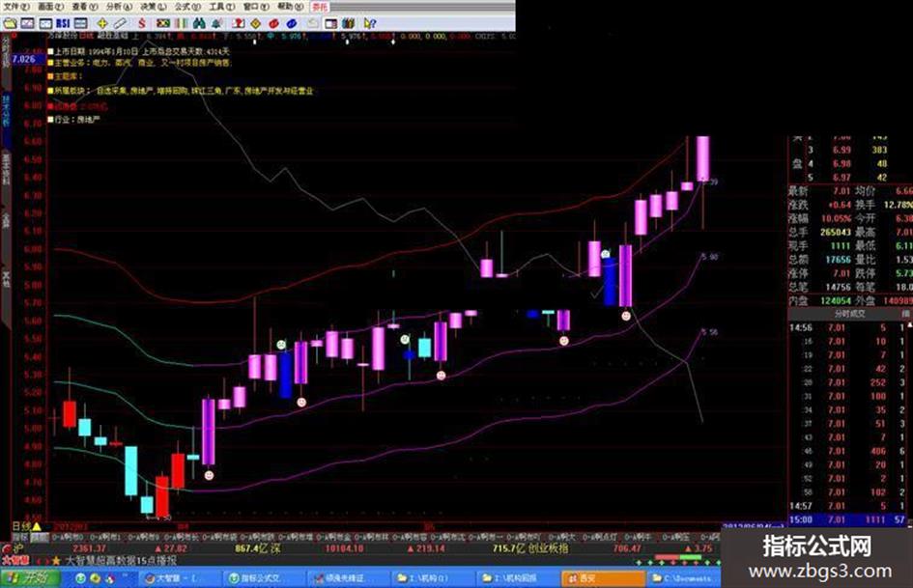Open the 公式 menu
Viewport: 913px width, 588px height.
[x=186, y=7]
